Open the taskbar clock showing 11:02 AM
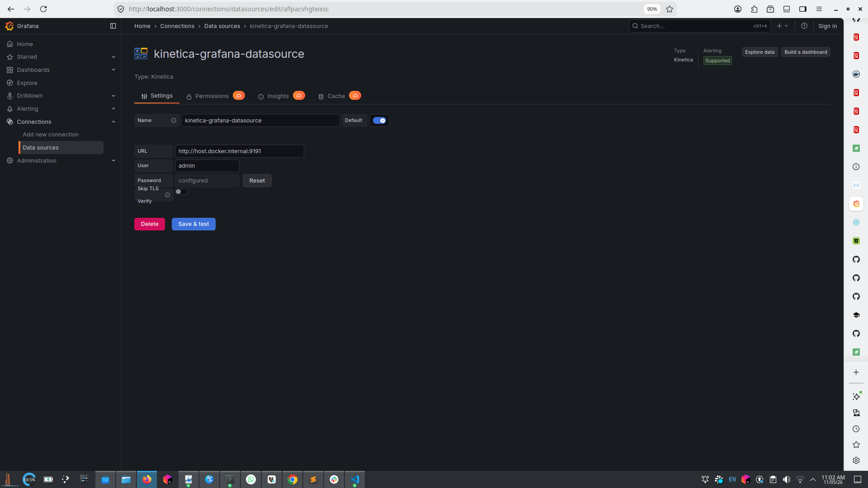Screen dimensions: 868x488 point(833,479)
